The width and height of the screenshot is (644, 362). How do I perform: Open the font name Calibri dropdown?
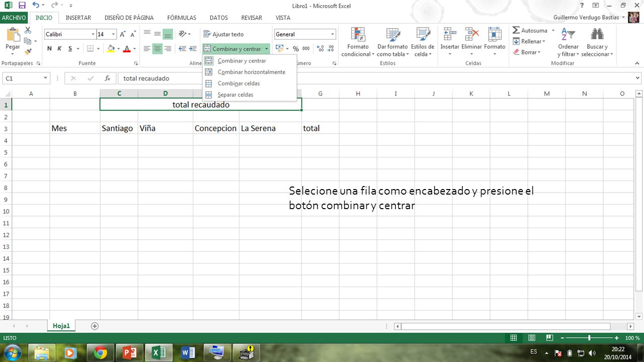pyautogui.click(x=93, y=34)
